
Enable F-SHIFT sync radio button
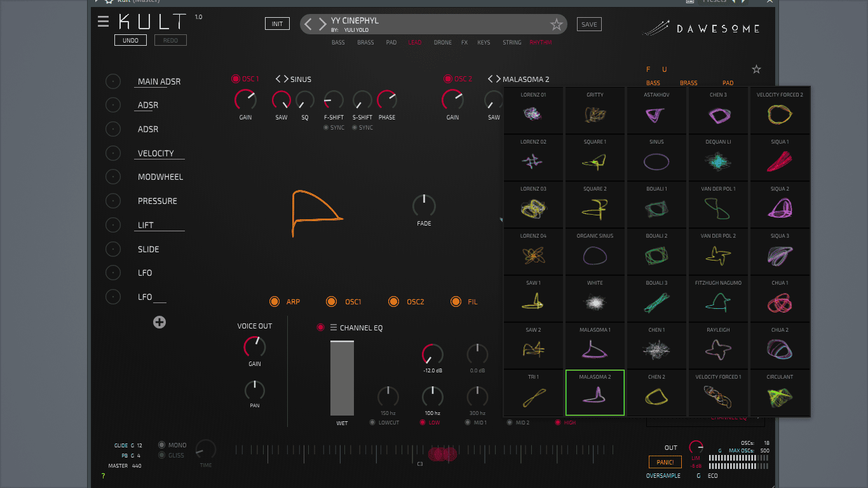326,128
